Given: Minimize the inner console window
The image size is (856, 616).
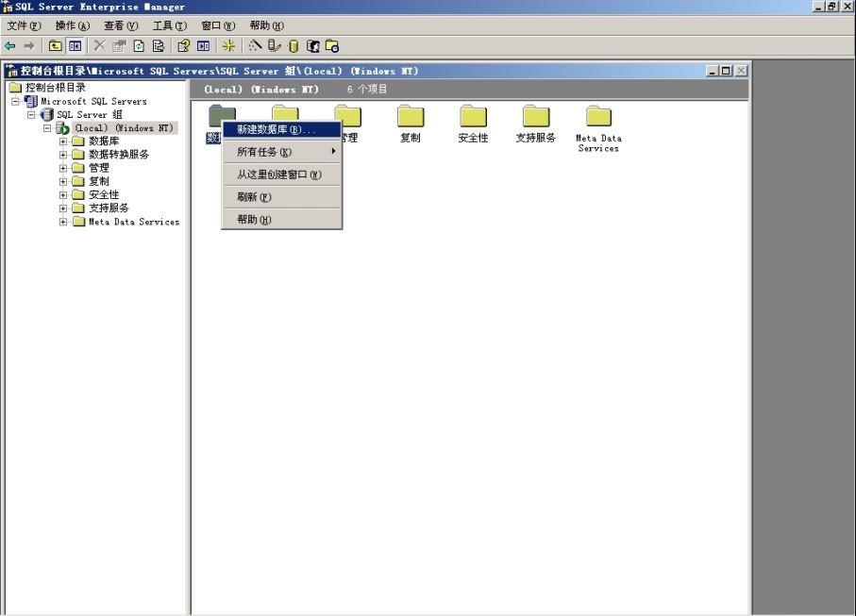Looking at the screenshot, I should click(713, 71).
